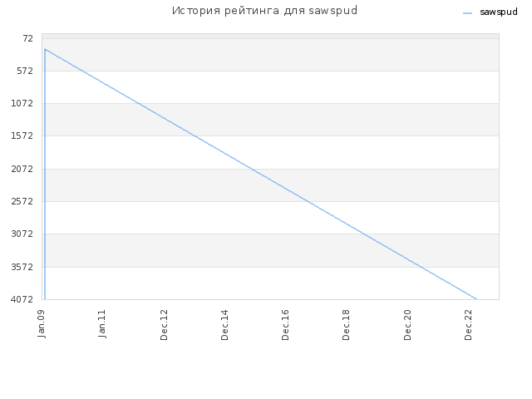Screen dimensions: 532x399
Task: Click the 3072 y-axis label
Action: [x=22, y=234]
